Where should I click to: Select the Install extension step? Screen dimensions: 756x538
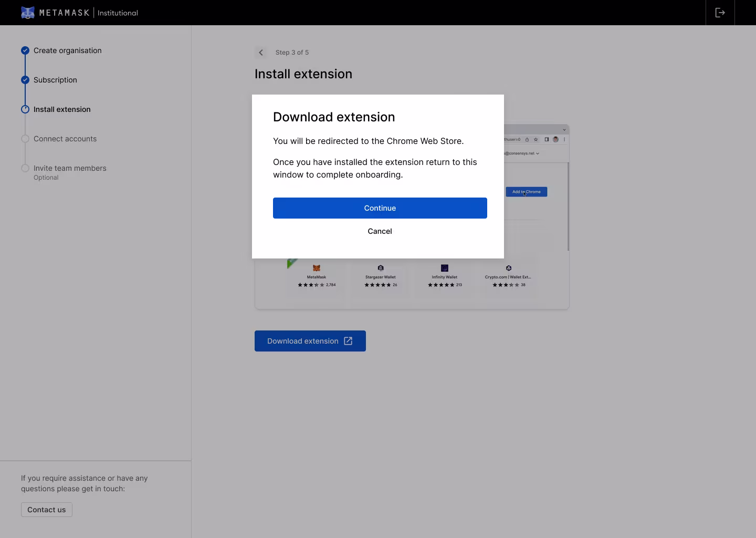(62, 109)
